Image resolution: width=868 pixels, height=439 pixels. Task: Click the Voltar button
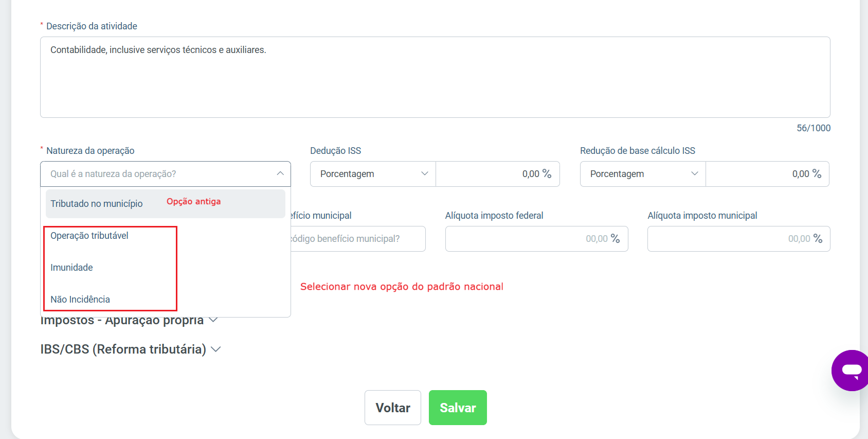pos(393,408)
